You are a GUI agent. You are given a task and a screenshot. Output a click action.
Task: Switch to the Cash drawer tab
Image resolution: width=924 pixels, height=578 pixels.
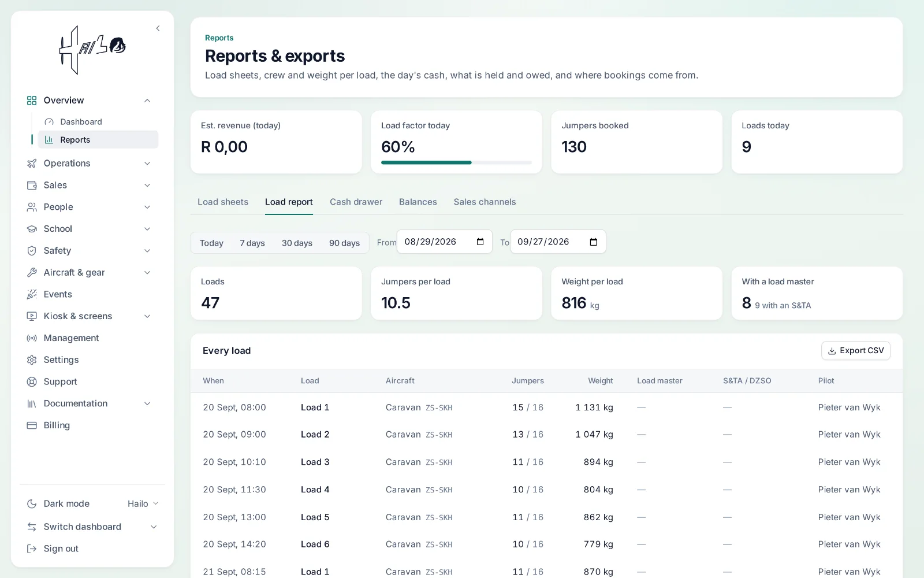tap(356, 202)
